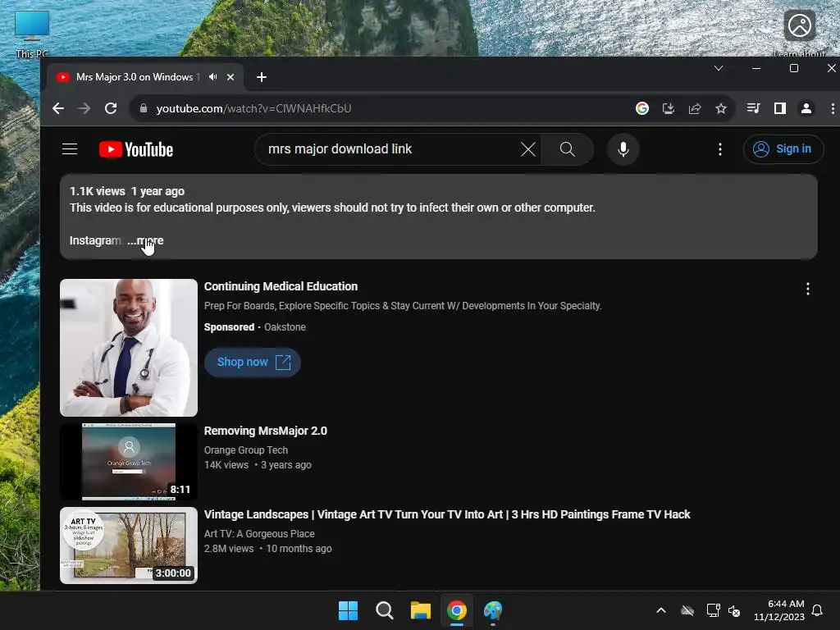The image size is (840, 630).
Task: Go to YouTube home via logo
Action: 136,149
